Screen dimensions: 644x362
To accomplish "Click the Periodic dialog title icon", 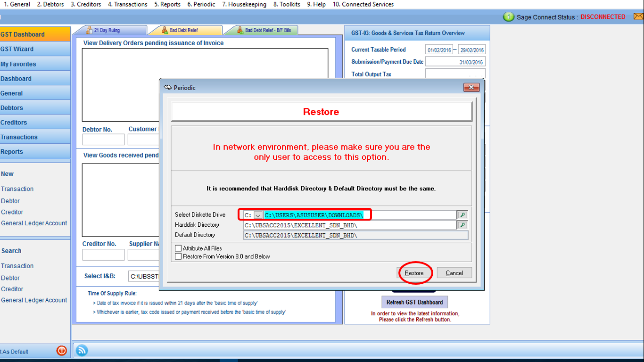I will coord(167,88).
